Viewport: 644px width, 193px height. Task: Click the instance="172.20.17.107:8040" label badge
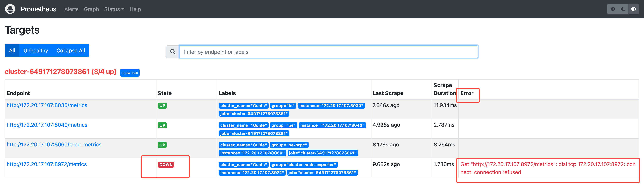click(332, 125)
